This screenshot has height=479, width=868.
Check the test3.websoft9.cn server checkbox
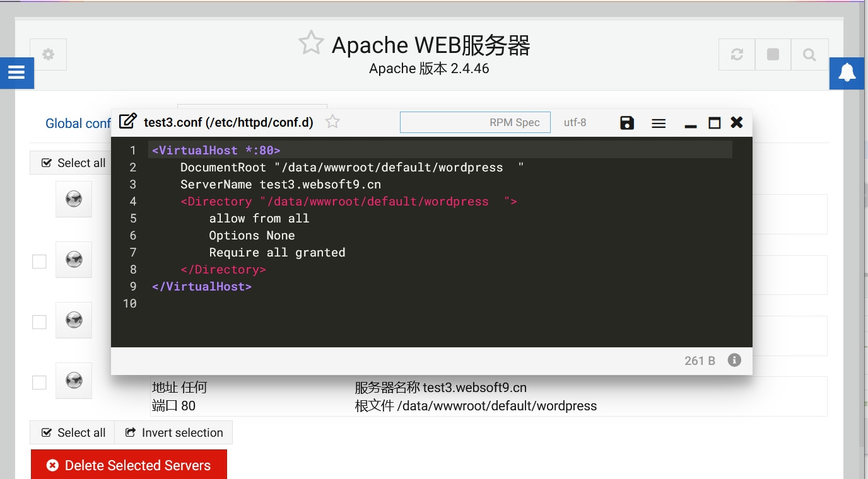click(39, 383)
